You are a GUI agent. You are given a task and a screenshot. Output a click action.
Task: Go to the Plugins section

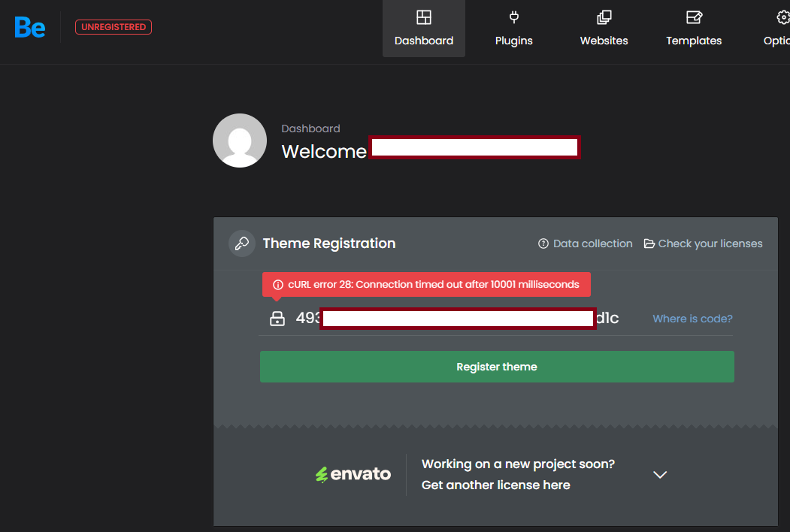[514, 29]
